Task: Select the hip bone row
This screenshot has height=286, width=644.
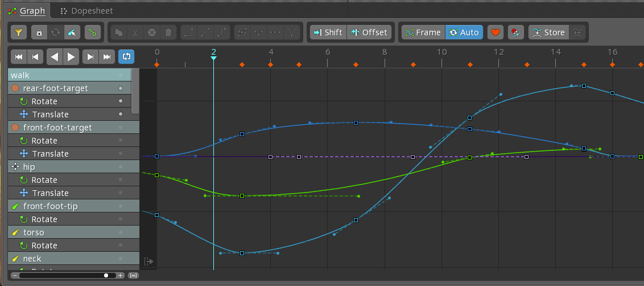Action: [x=73, y=167]
